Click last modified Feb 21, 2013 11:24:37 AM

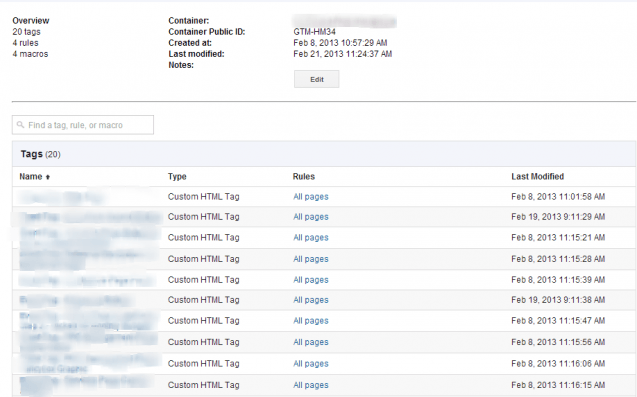(342, 54)
